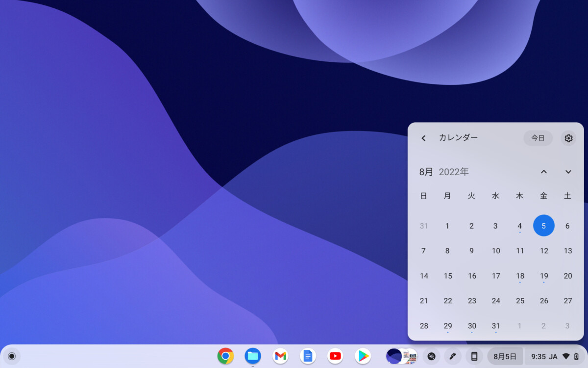Select today's date 5 highlighted in blue

coord(544,226)
